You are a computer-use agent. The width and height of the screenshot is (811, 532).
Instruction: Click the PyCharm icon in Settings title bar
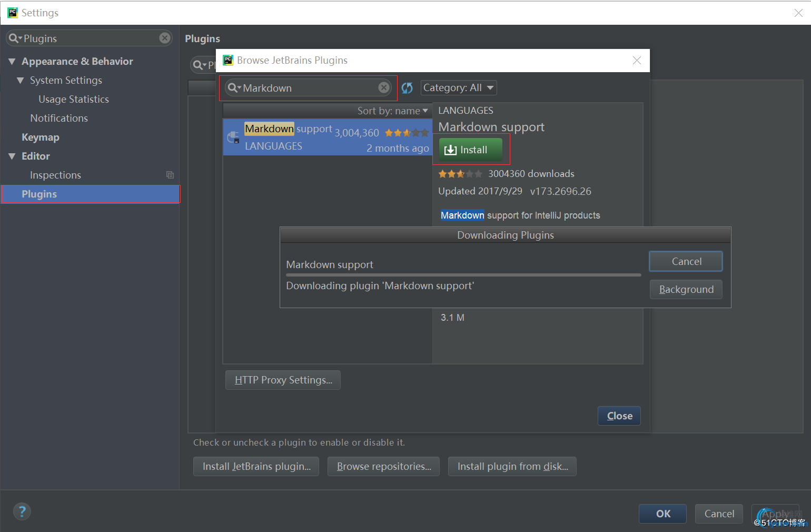pyautogui.click(x=13, y=13)
